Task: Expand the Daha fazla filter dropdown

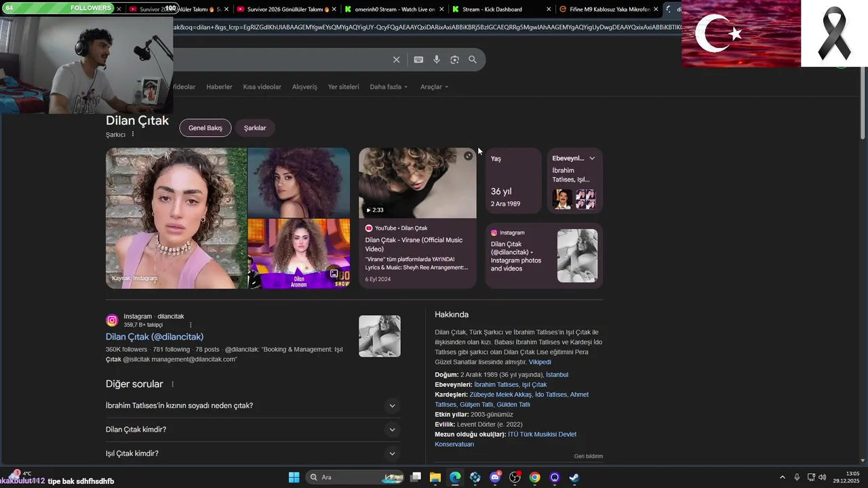Action: [389, 87]
